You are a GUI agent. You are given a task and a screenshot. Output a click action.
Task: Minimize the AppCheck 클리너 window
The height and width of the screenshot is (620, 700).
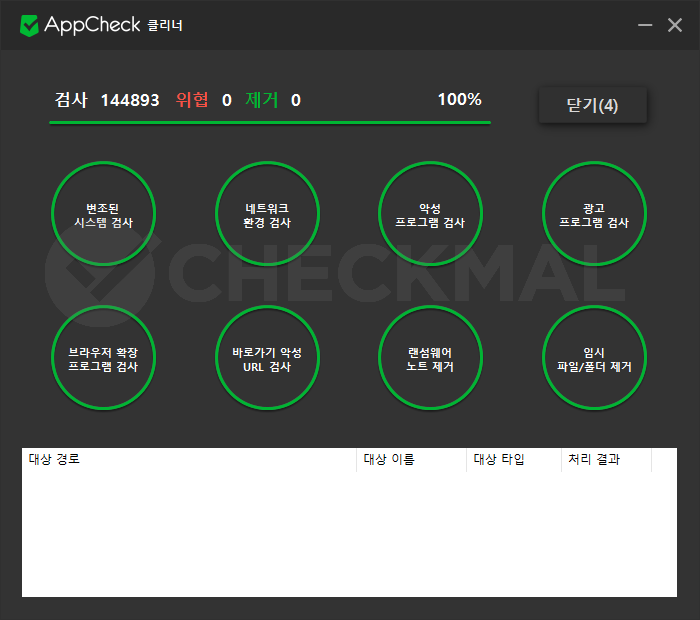[x=645, y=25]
